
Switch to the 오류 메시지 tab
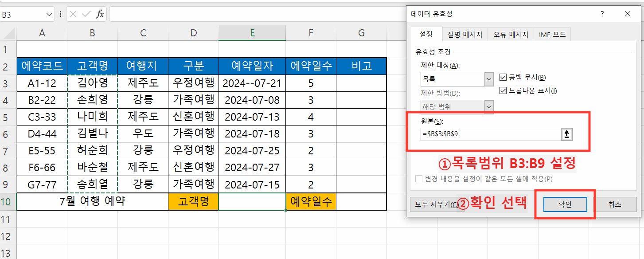511,34
